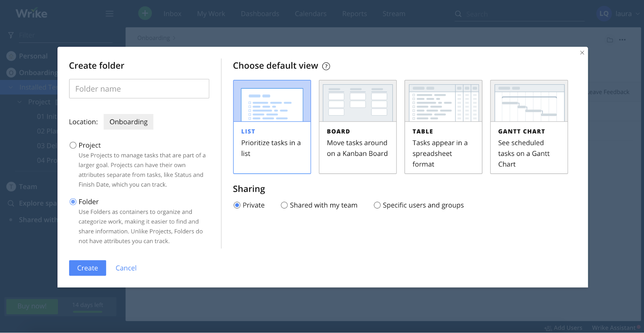This screenshot has height=333, width=644.
Task: Select the 04 Pro tree item
Action: (x=47, y=161)
